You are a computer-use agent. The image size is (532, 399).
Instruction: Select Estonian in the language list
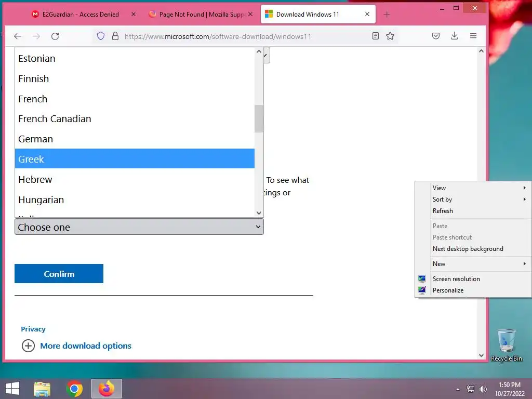tap(135, 58)
